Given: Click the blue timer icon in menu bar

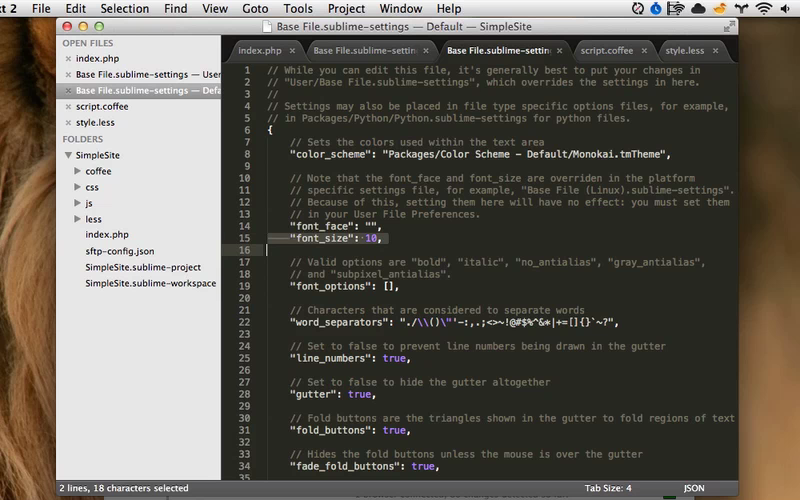Looking at the screenshot, I should 656,8.
